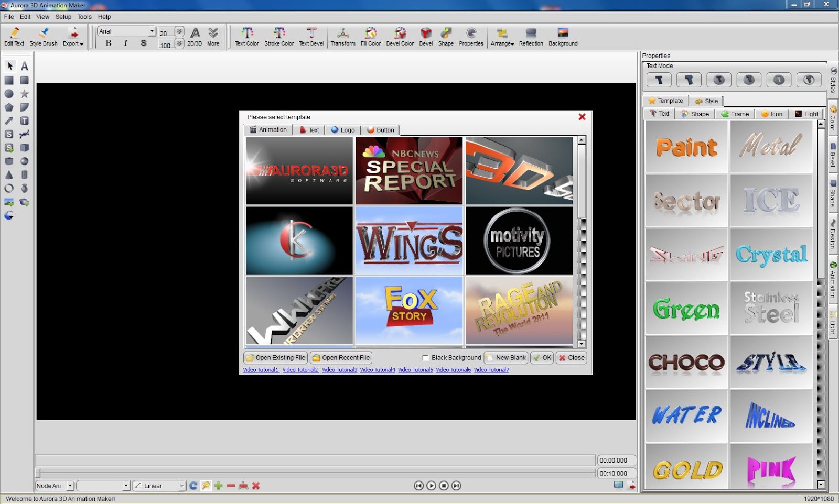
Task: Select the star shape tool
Action: click(25, 94)
